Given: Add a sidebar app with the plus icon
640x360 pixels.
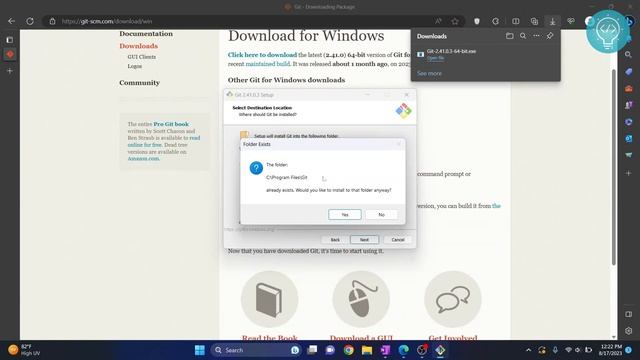Looking at the screenshot, I should pyautogui.click(x=629, y=173).
